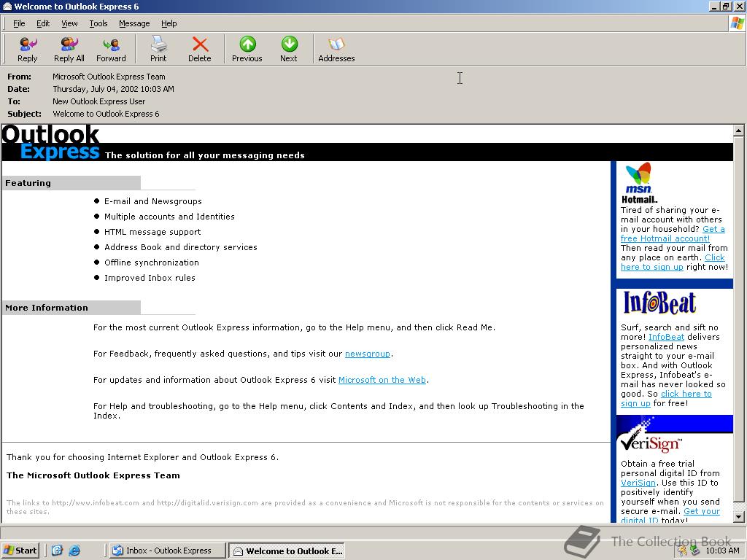Open the VeriSign text link
747x560 pixels.
coord(638,483)
